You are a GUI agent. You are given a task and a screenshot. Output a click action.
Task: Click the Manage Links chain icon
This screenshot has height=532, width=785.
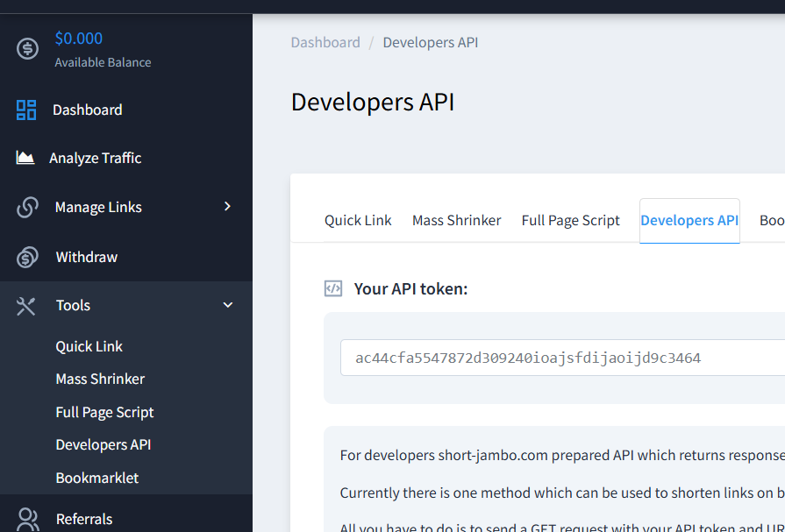click(27, 207)
